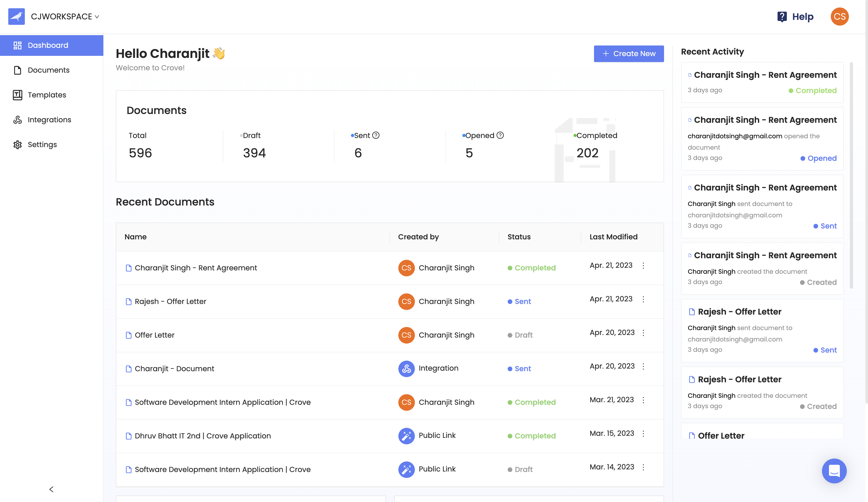Open more options for the Mar. 21, 2023 row
The width and height of the screenshot is (868, 502).
(x=643, y=400)
